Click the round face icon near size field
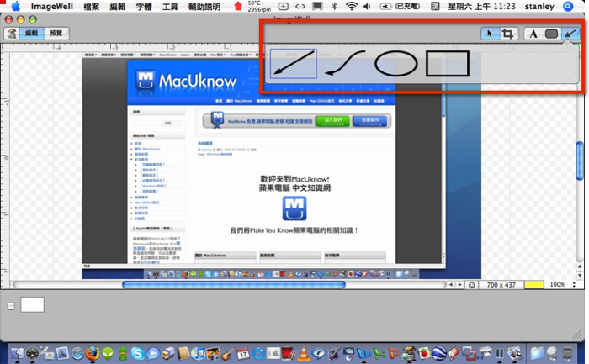This screenshot has height=364, width=589. pyautogui.click(x=471, y=285)
